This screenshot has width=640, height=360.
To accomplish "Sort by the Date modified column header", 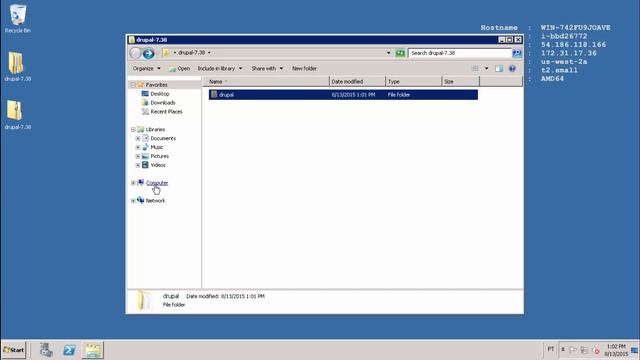I will 357,82.
